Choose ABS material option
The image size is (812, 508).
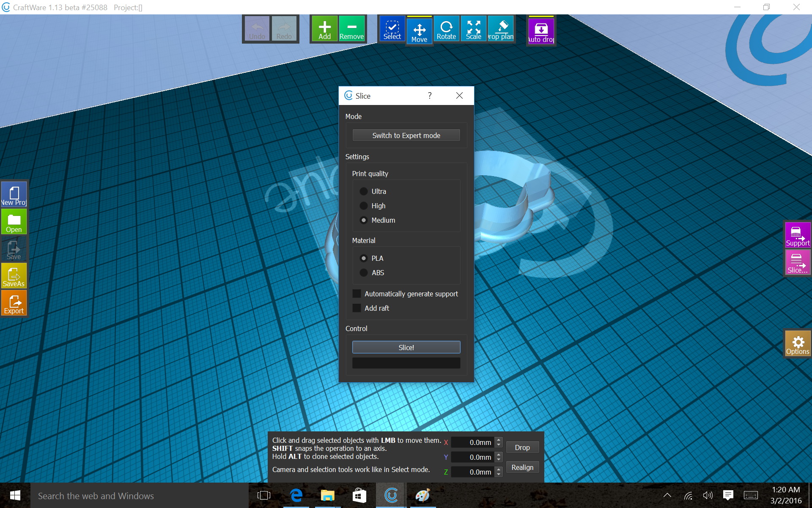tap(364, 273)
